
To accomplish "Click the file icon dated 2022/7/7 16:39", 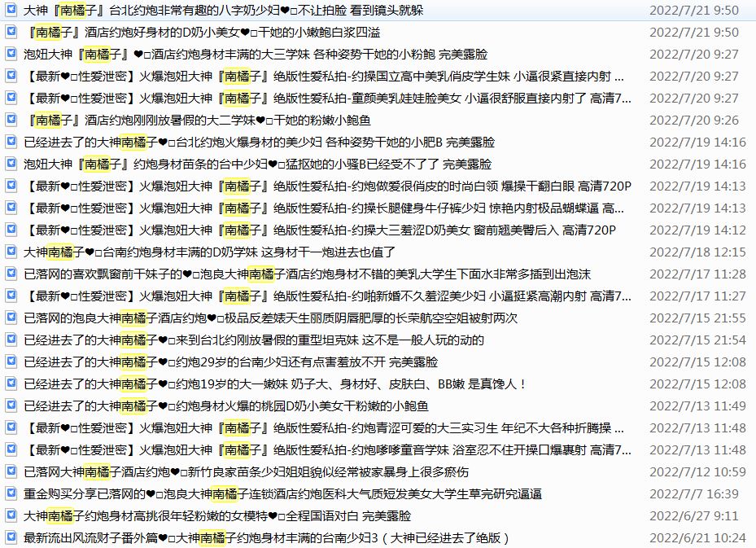I will (x=11, y=493).
